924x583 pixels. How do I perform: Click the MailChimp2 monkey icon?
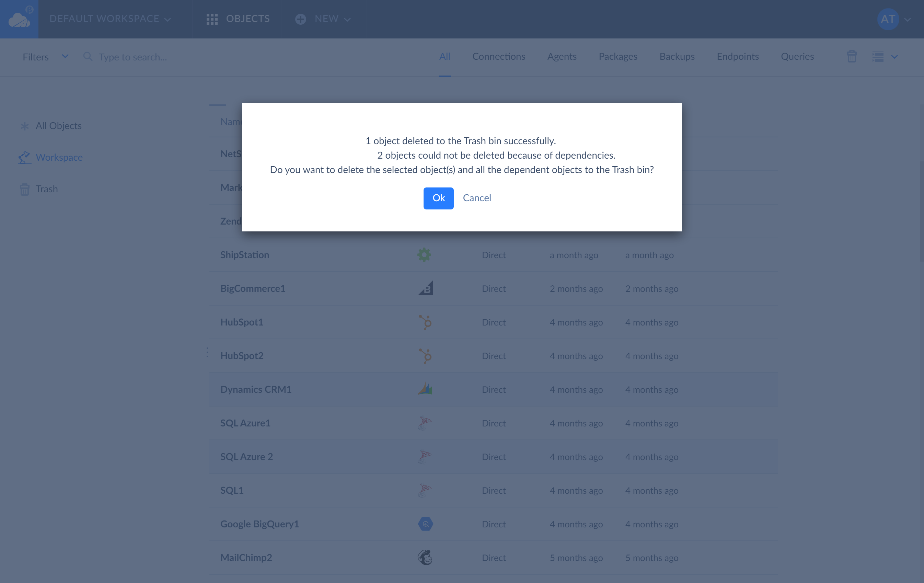click(425, 558)
